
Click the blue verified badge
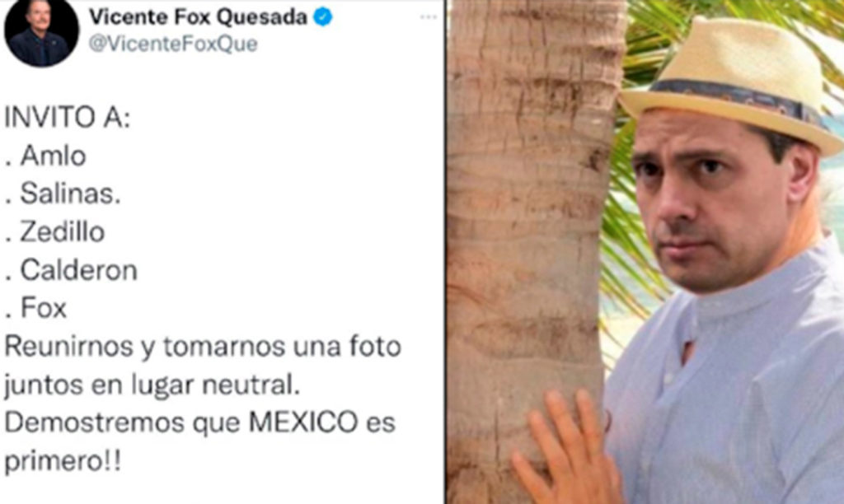point(323,17)
